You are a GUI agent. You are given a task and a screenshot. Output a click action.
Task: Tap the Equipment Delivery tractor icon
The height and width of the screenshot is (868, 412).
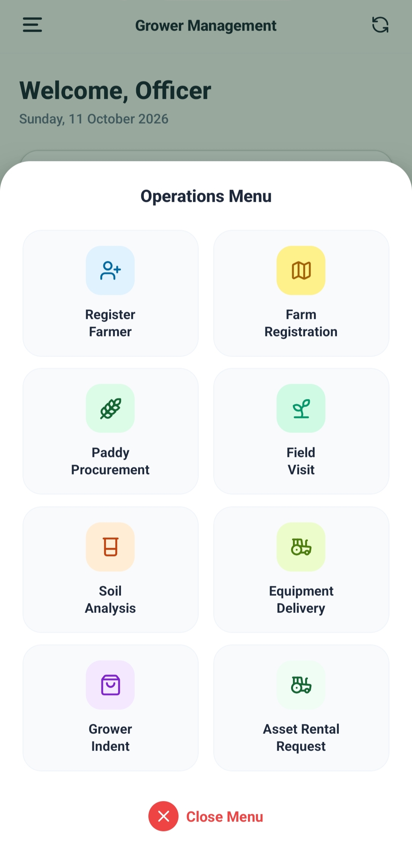301,547
